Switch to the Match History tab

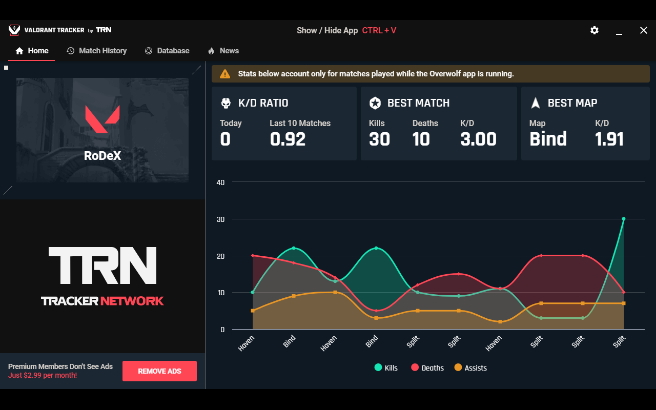[97, 50]
